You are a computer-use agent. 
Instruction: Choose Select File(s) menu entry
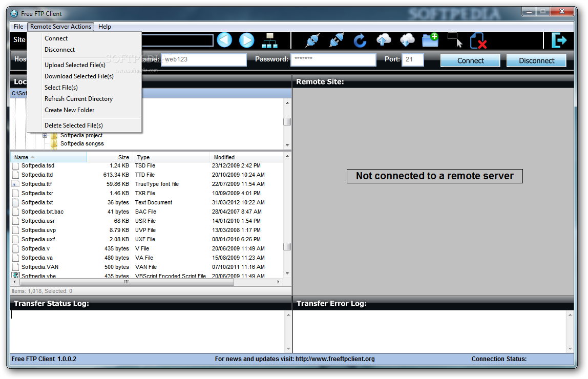click(84, 88)
